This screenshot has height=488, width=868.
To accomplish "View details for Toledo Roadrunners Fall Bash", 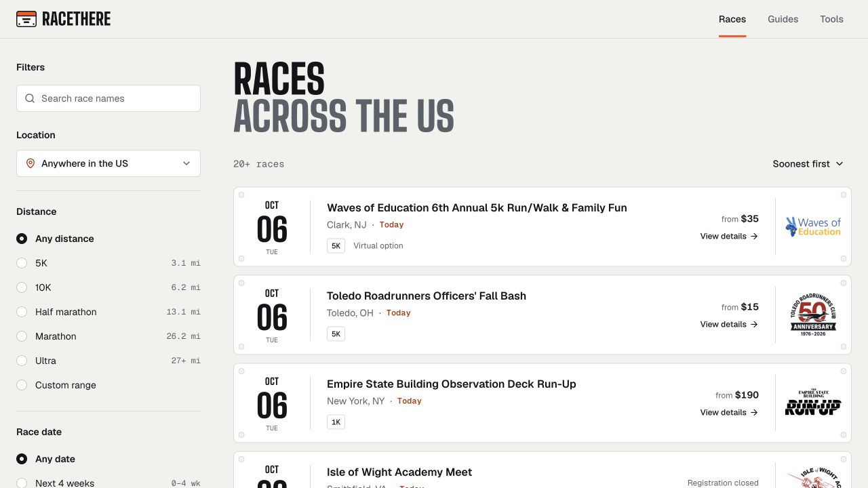I will pyautogui.click(x=730, y=325).
